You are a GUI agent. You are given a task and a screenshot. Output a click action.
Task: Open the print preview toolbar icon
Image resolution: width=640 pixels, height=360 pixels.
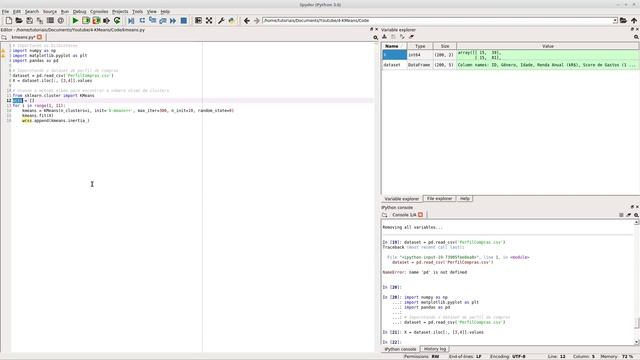pos(50,20)
